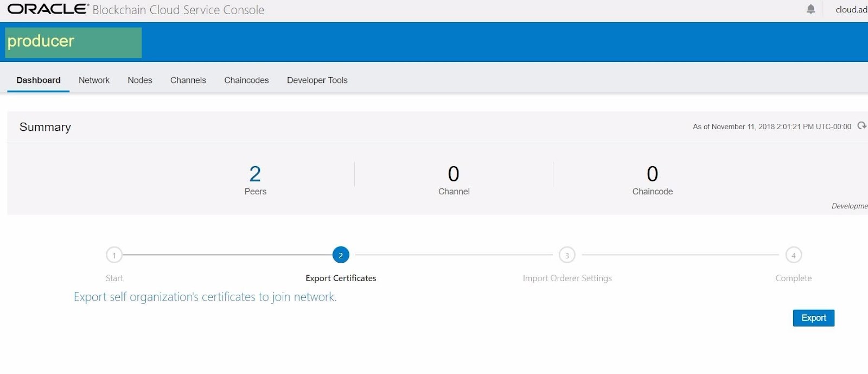The width and height of the screenshot is (868, 374).
Task: Click the Start step label
Action: point(114,278)
